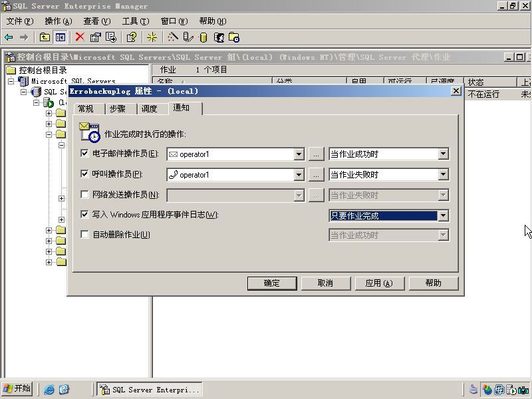
Task: Open the 文件(F) menu
Action: coord(20,21)
